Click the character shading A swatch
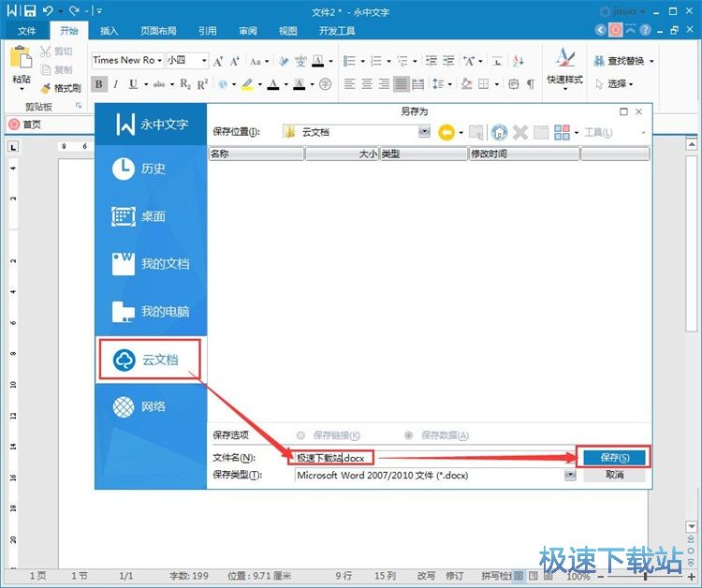This screenshot has height=588, width=702. pyautogui.click(x=300, y=83)
